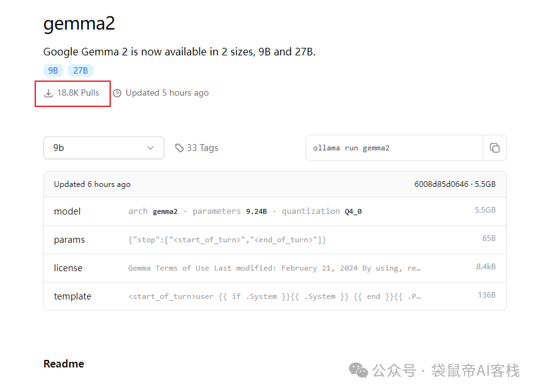Click the tag icon beside 33 Tags
Image resolution: width=537 pixels, height=392 pixels.
coord(179,148)
